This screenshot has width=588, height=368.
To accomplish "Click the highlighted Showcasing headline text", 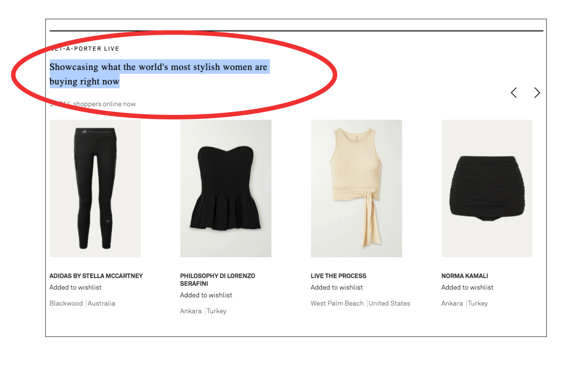I will click(x=159, y=74).
